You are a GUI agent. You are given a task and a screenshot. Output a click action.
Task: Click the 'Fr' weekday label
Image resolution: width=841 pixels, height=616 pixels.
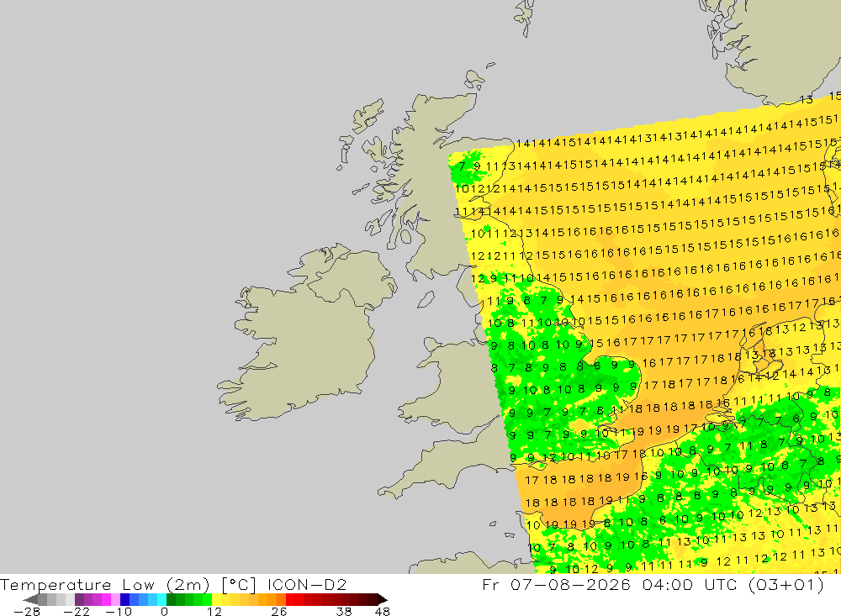[x=491, y=584]
